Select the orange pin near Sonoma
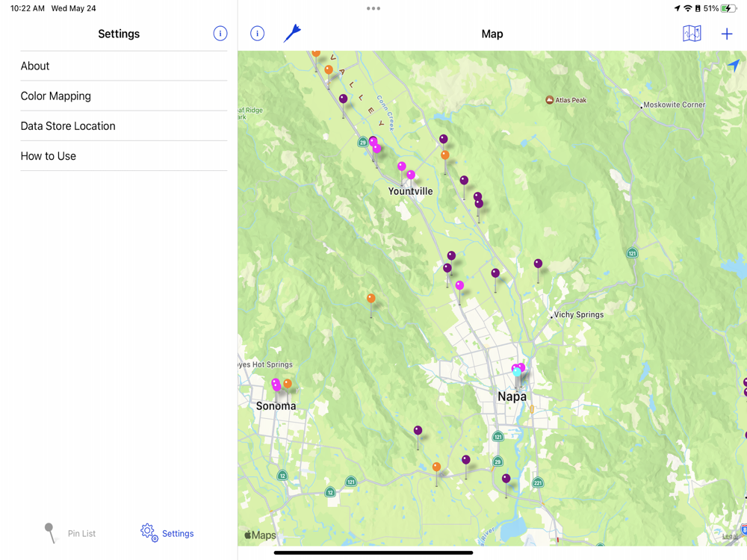Screen dimensions: 747x560 tap(288, 383)
